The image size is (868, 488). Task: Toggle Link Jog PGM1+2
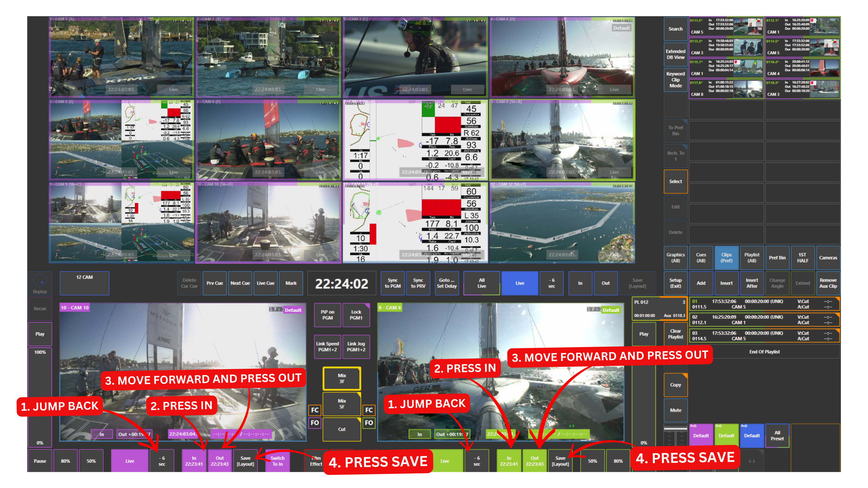tap(356, 347)
